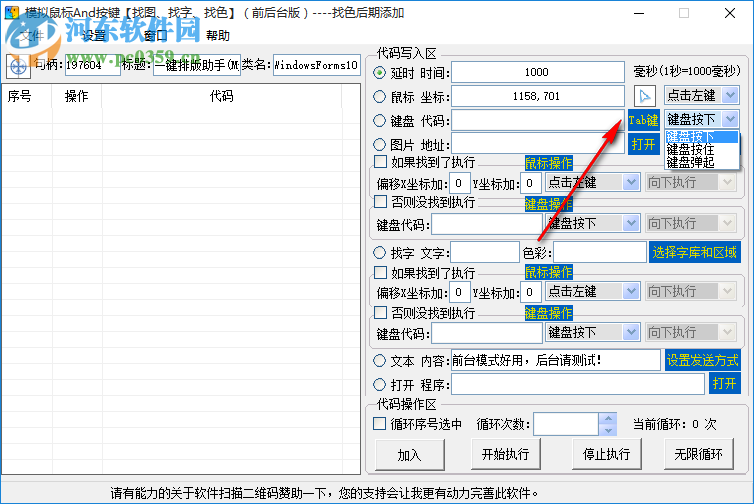Open 点击左键 dropdown in image-found section
Image resolution: width=754 pixels, height=504 pixels.
631,183
